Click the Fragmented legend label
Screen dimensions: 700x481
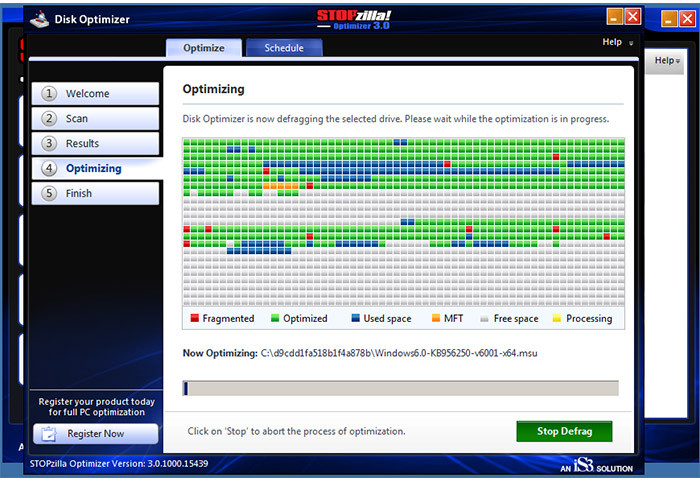(228, 318)
